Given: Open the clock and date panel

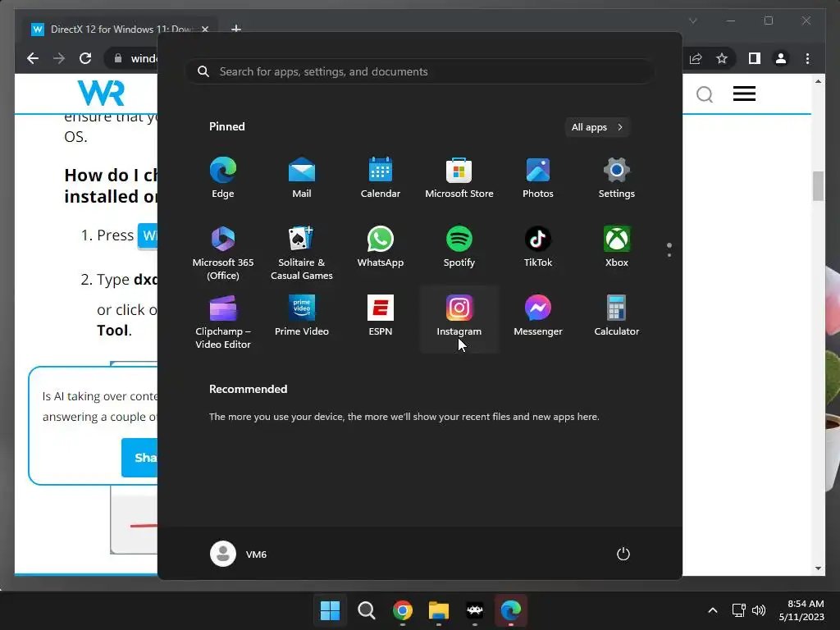Looking at the screenshot, I should [x=801, y=610].
